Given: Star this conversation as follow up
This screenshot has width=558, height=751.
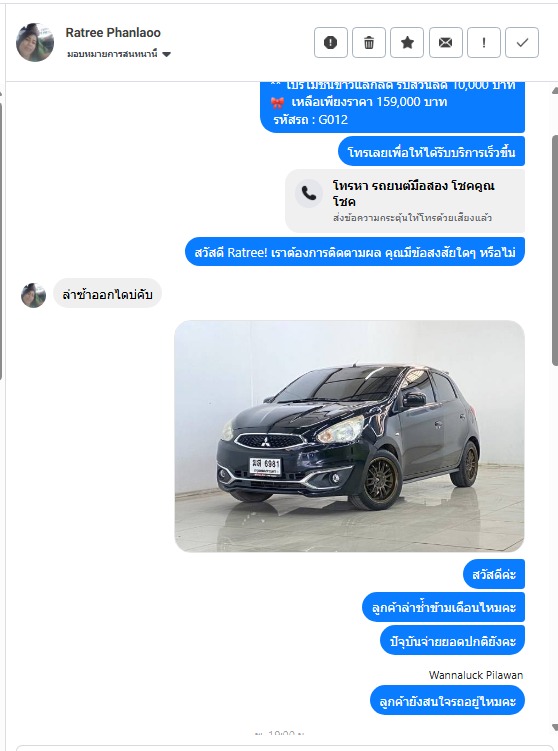Looking at the screenshot, I should (407, 43).
